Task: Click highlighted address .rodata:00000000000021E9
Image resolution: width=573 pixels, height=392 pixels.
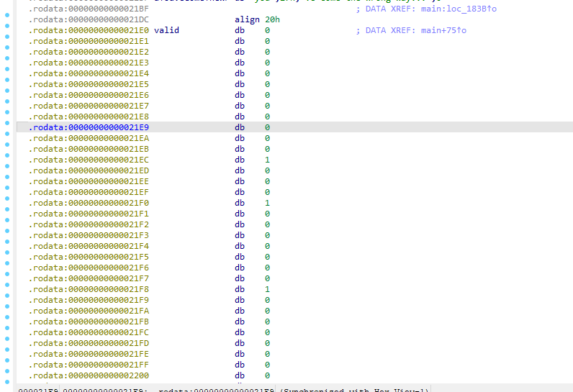Action: [x=89, y=127]
